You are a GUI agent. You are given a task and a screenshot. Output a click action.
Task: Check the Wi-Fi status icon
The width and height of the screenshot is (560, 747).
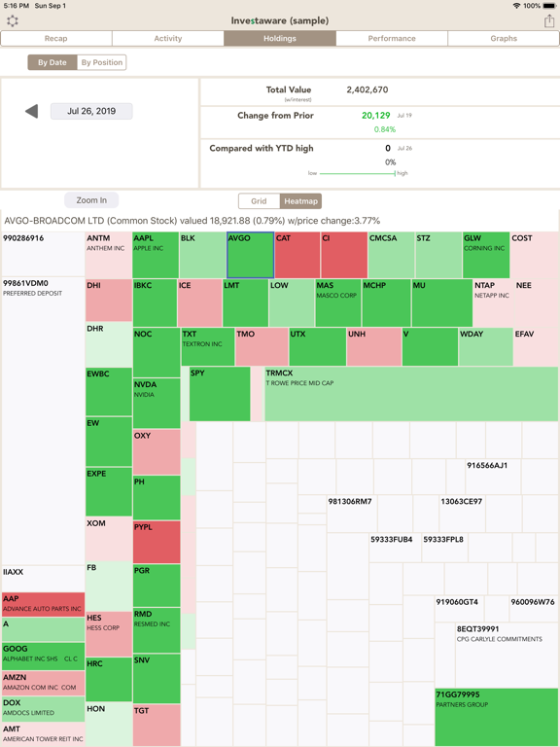[516, 6]
